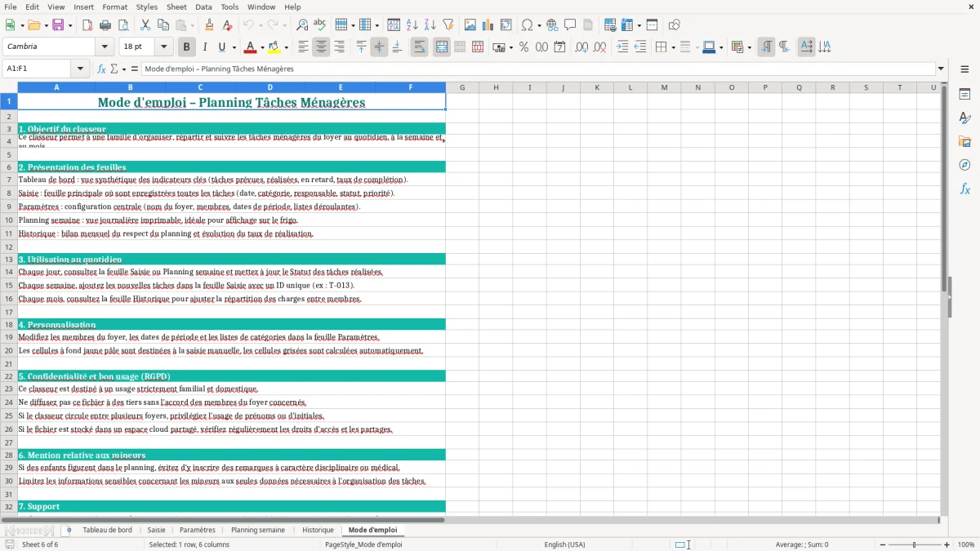Toggle center horizontal alignment
Image resolution: width=980 pixels, height=551 pixels.
(321, 47)
